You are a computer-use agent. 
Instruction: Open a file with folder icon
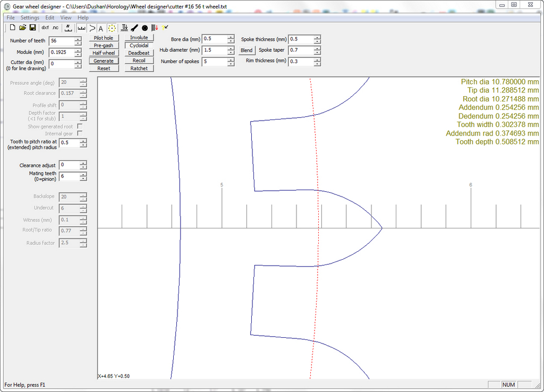(x=23, y=28)
